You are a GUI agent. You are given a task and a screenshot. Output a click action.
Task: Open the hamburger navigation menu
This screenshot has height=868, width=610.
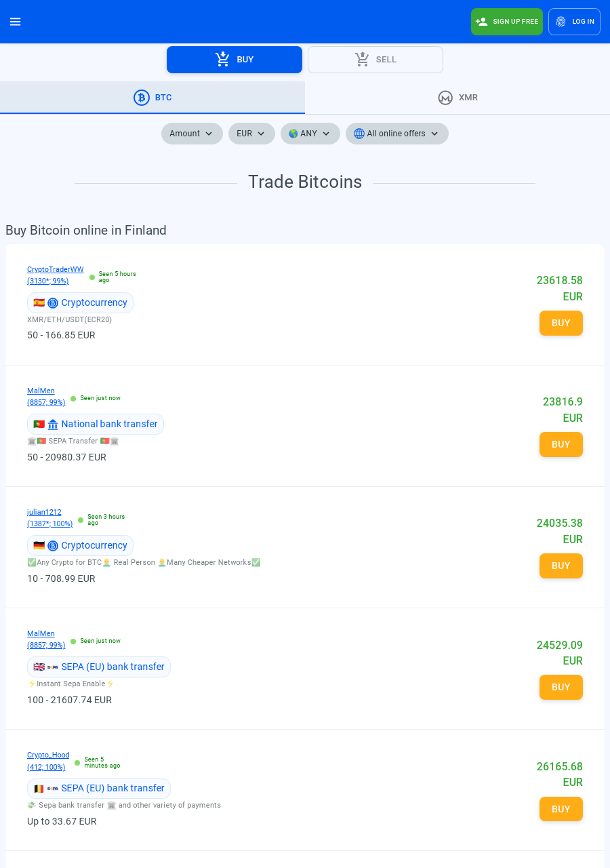point(16,22)
